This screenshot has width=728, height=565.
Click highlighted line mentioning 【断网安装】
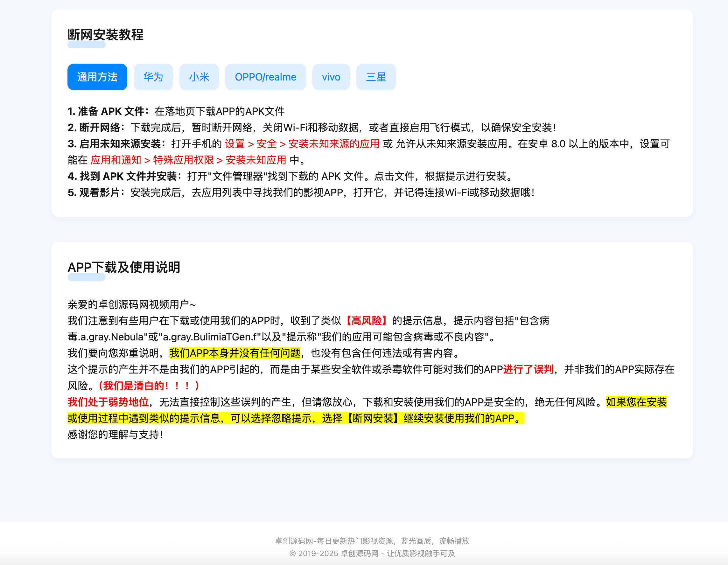(x=296, y=418)
